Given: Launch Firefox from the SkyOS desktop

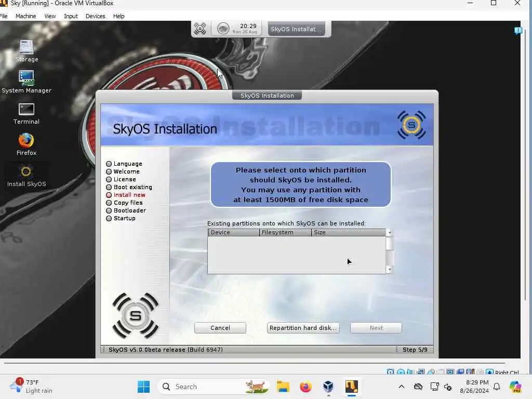Looking at the screenshot, I should pyautogui.click(x=26, y=144).
